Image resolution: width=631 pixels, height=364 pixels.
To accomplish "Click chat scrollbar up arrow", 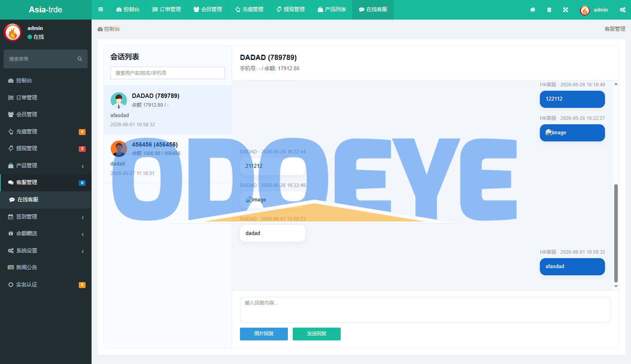I will pyautogui.click(x=616, y=84).
